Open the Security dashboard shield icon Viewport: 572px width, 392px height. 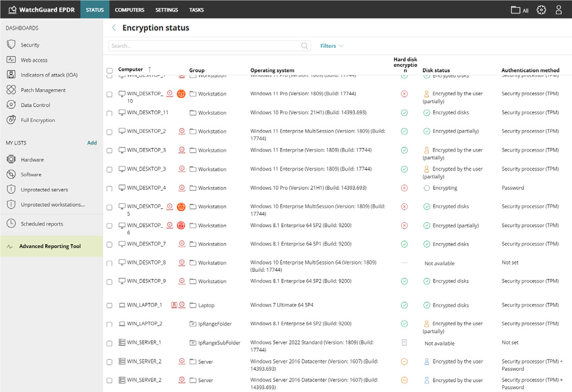11,45
